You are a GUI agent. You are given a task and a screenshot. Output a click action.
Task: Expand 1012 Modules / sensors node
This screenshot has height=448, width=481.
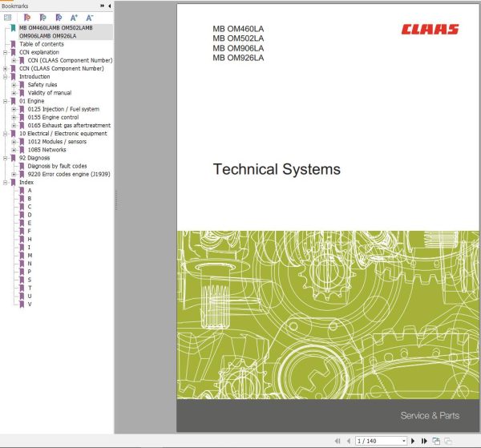click(x=14, y=142)
